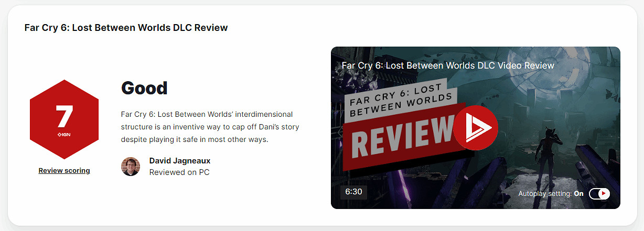Click the small IGN logo inside the hexagon
This screenshot has width=644, height=231.
tap(64, 135)
